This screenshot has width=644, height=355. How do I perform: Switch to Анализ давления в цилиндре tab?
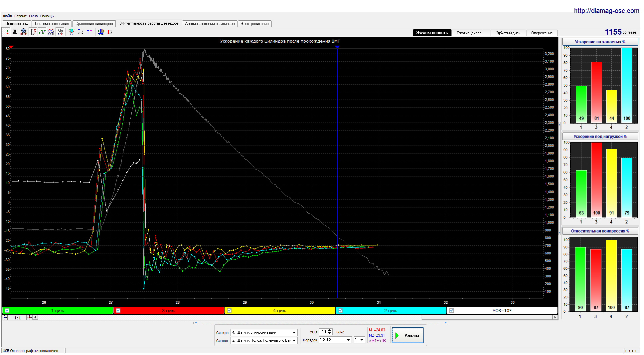point(210,24)
